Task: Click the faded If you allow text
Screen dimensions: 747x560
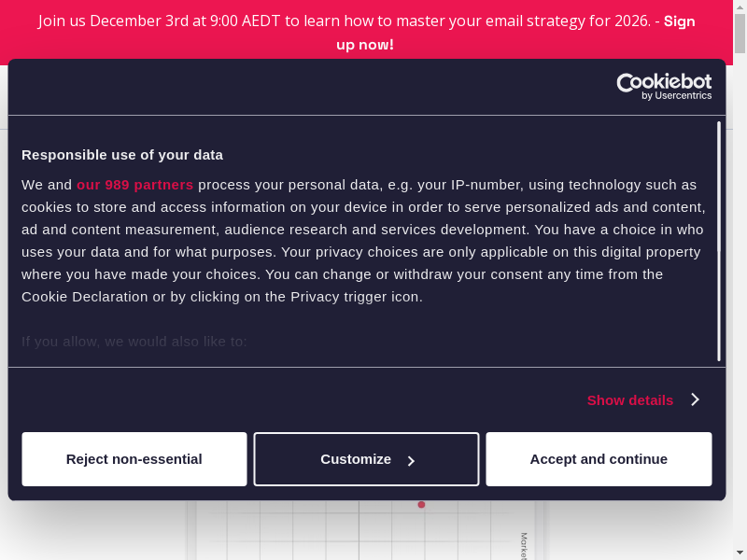Action: coord(134,342)
